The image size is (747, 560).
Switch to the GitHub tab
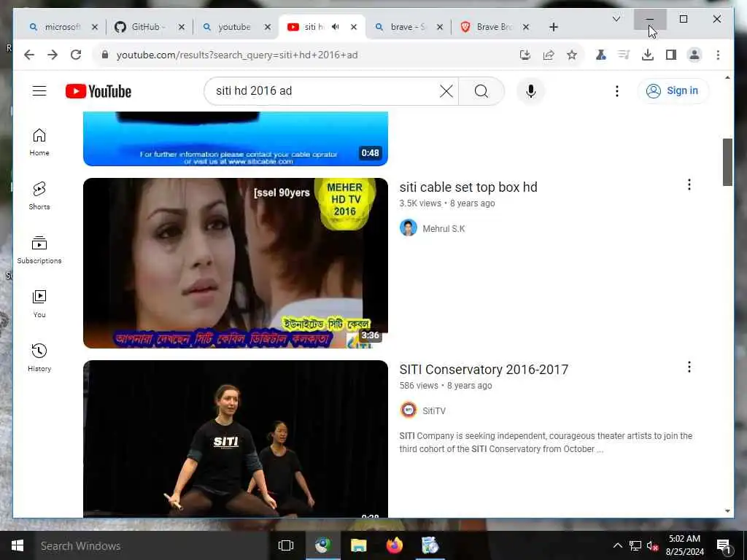tap(147, 27)
